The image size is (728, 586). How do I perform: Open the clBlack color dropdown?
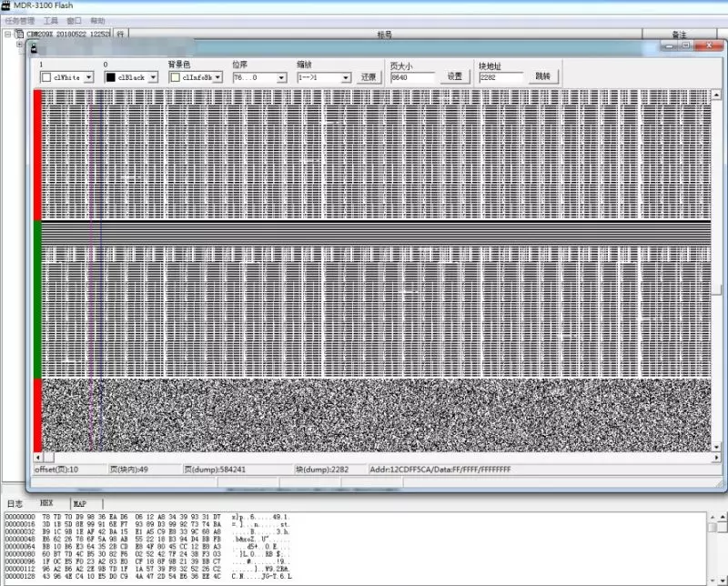click(x=154, y=77)
